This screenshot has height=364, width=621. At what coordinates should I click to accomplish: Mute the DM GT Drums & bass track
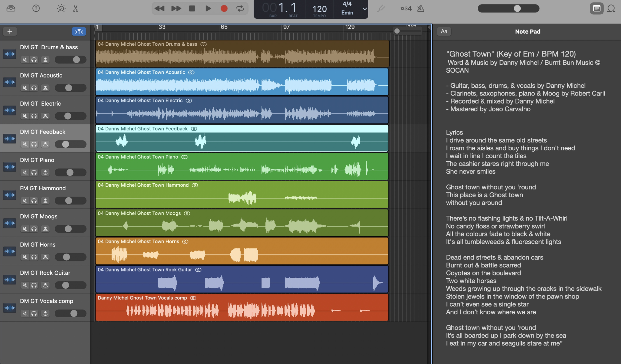point(25,60)
